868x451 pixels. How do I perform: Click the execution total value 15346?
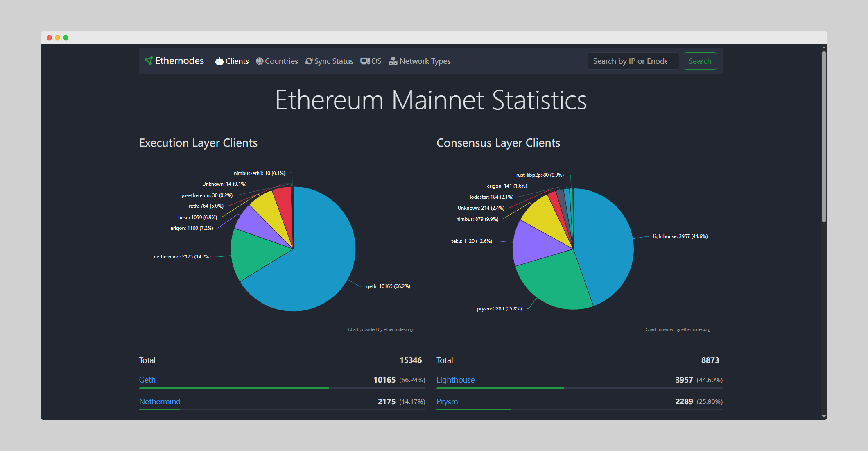tap(411, 360)
